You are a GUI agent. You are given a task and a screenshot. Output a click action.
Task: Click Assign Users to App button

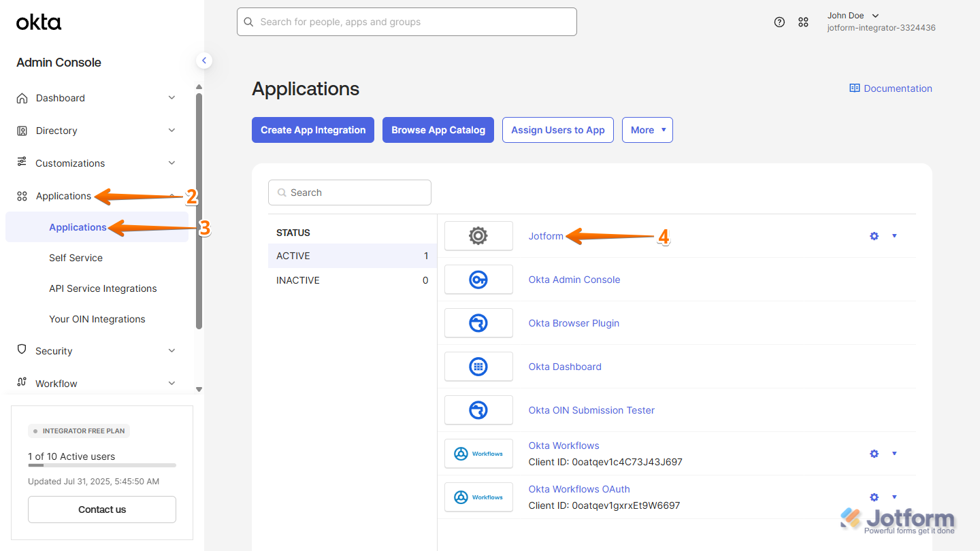click(x=558, y=130)
